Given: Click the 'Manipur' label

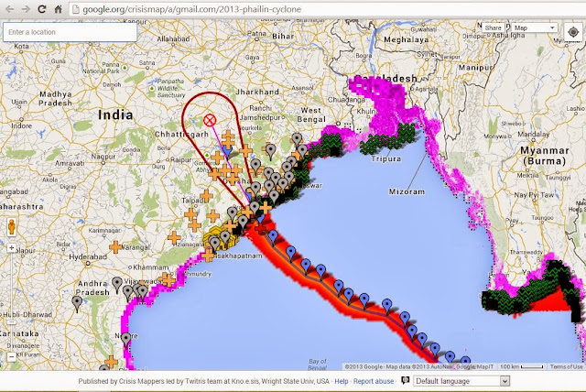Looking at the screenshot, I should 475,68.
